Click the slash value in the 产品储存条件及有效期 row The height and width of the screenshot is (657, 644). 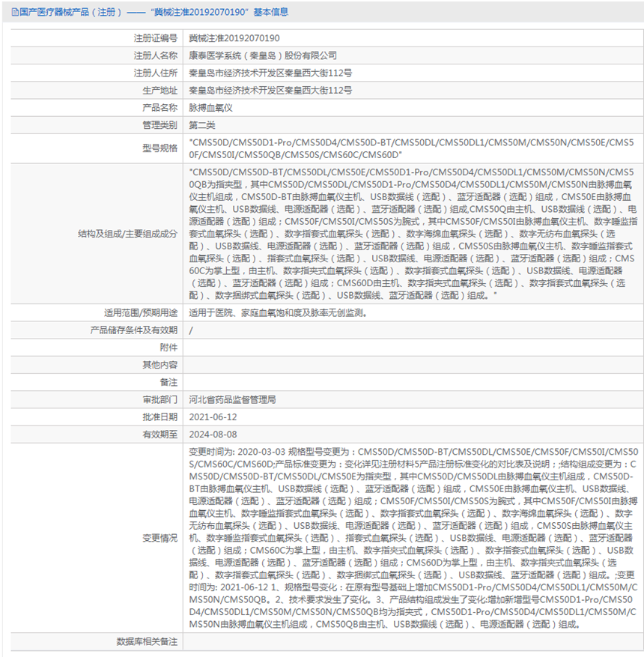[191, 330]
